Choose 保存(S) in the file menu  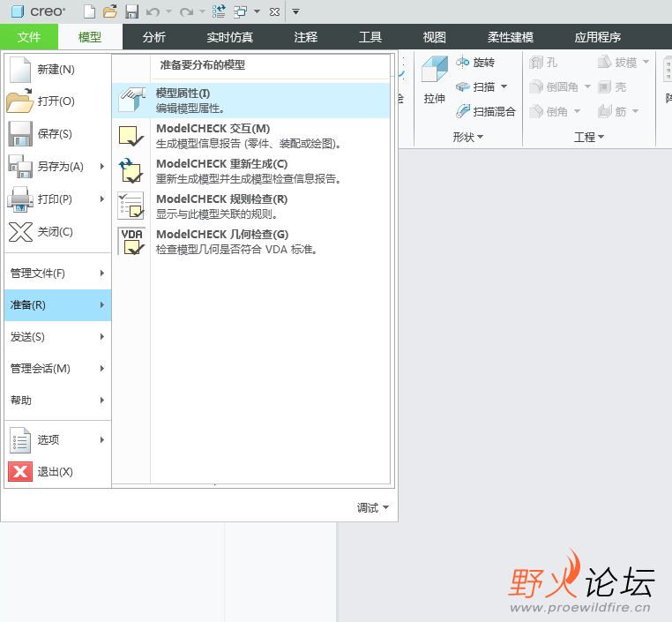click(x=58, y=134)
